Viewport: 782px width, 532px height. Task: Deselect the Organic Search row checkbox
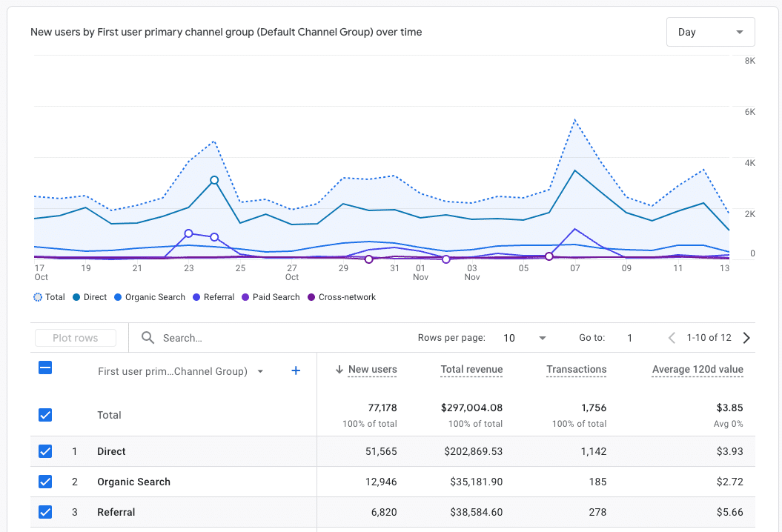(x=45, y=482)
